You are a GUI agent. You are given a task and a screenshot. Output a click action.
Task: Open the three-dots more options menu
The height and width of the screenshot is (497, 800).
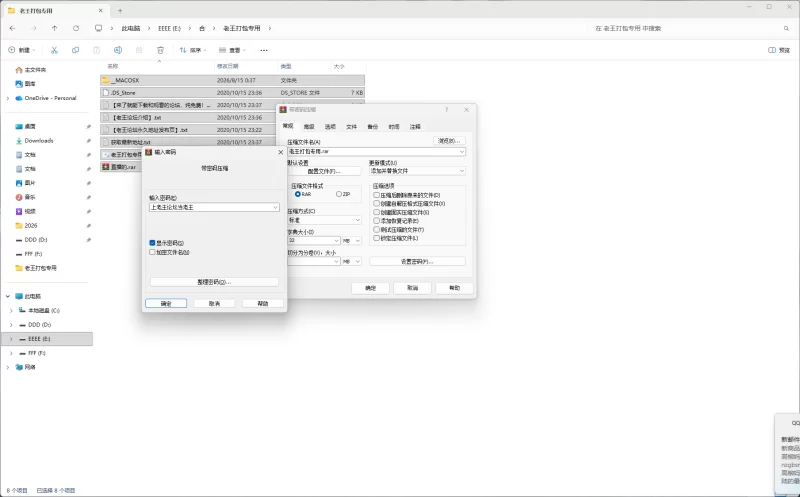[264, 50]
